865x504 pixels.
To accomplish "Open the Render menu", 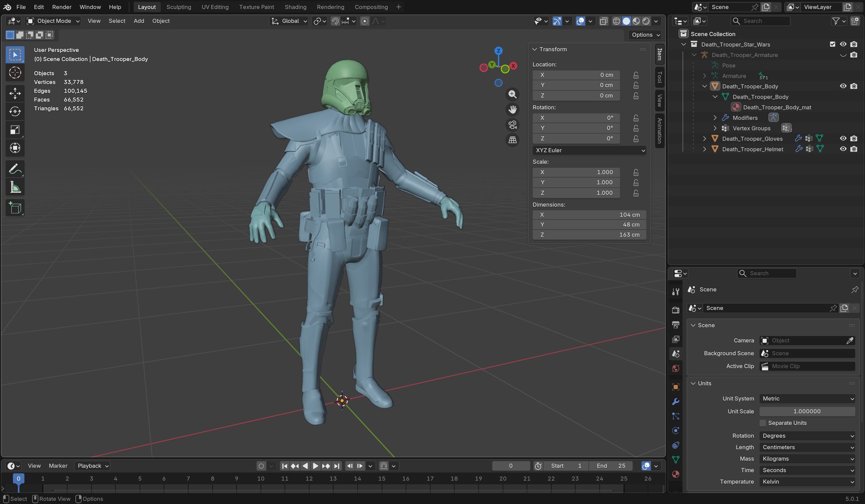I will tap(62, 7).
